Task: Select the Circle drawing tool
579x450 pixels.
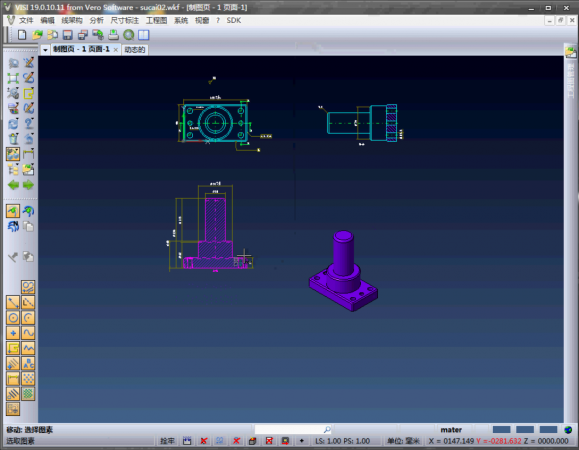Action: (x=13, y=318)
